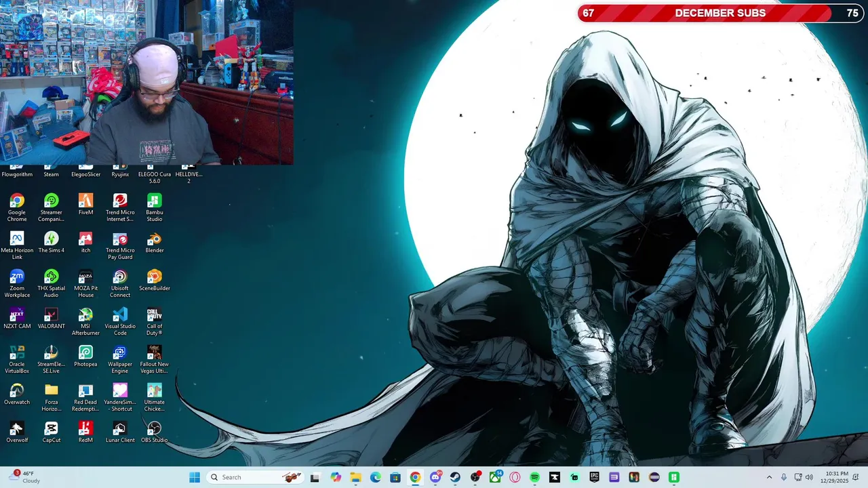Open Meta Horizon Link shortcut
Screen dimensions: 868x488
coord(17,245)
